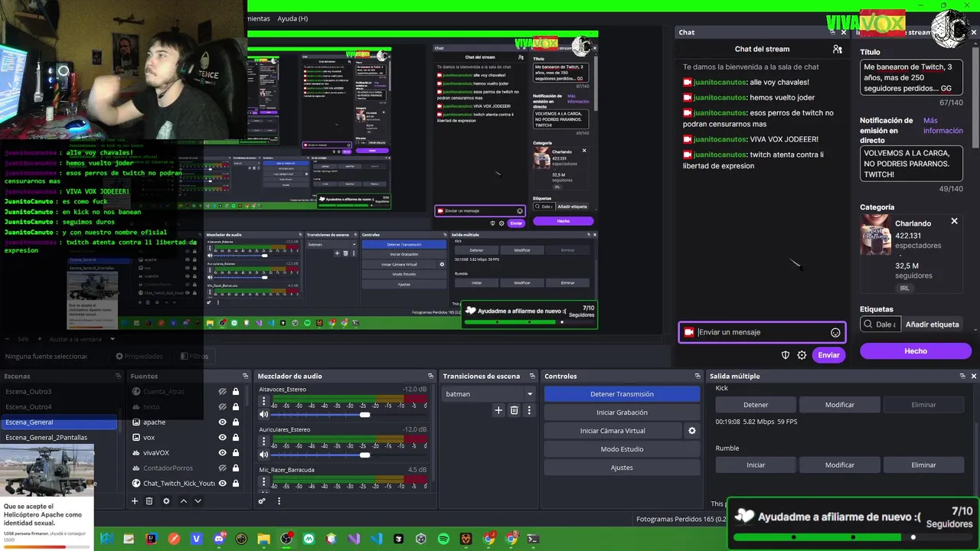Undock the Escenas panel

118,377
